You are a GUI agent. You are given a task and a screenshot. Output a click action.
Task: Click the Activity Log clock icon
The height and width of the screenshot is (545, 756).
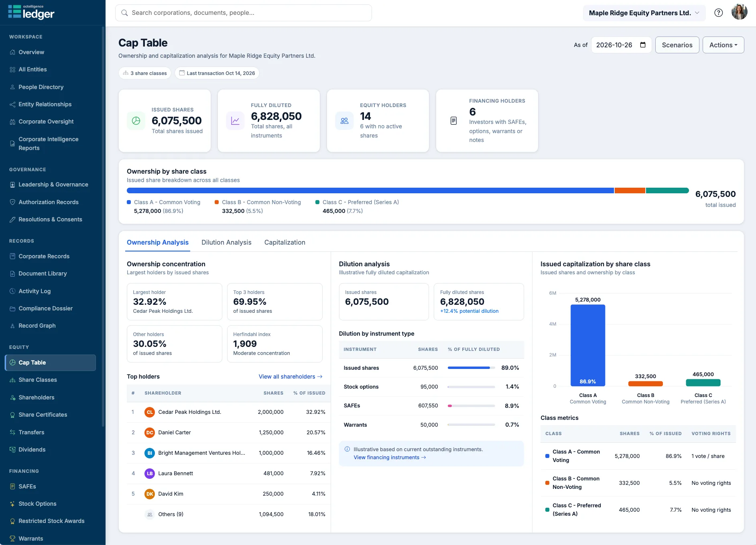[12, 291]
